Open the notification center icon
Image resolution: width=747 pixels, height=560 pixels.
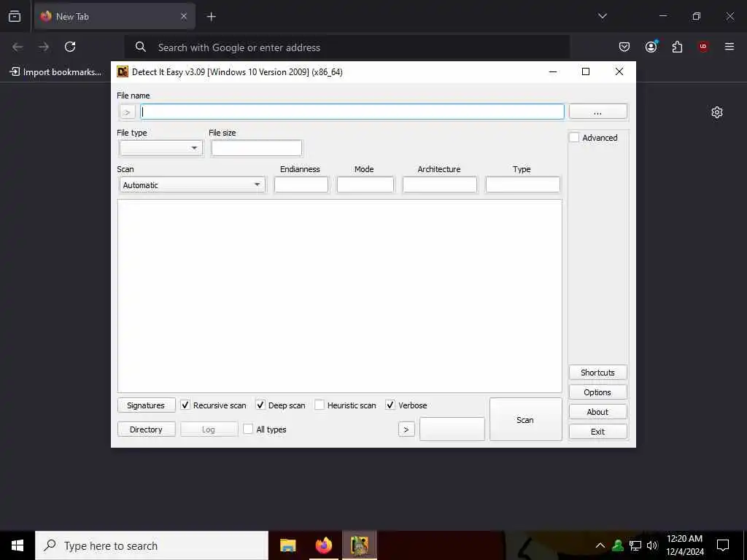tap(723, 545)
